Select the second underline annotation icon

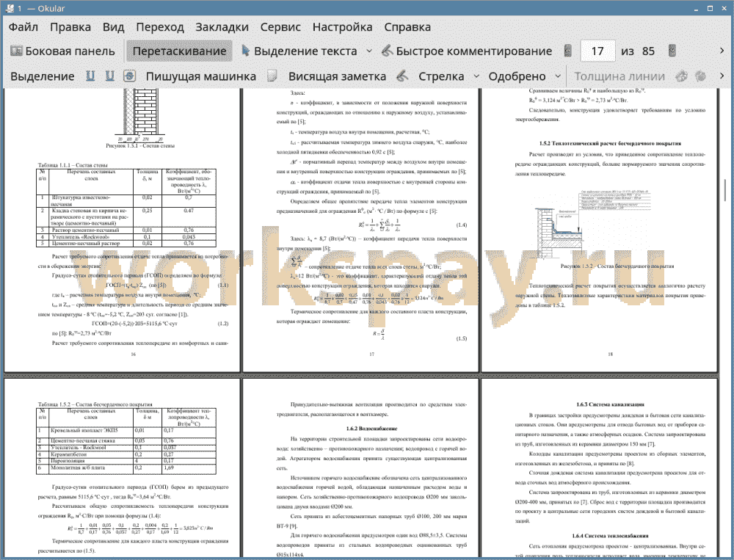pos(109,76)
